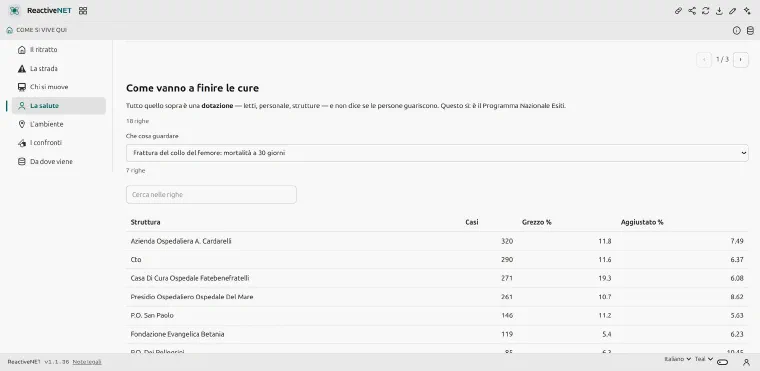Toggle the pill-shaped switch in the footer
Viewport: 760px width, 371px height.
coord(723,362)
